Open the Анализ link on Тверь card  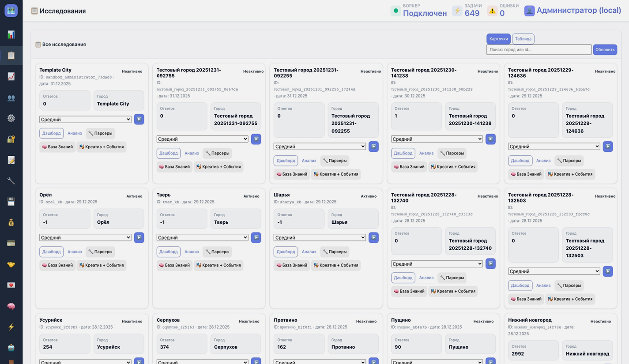192,251
